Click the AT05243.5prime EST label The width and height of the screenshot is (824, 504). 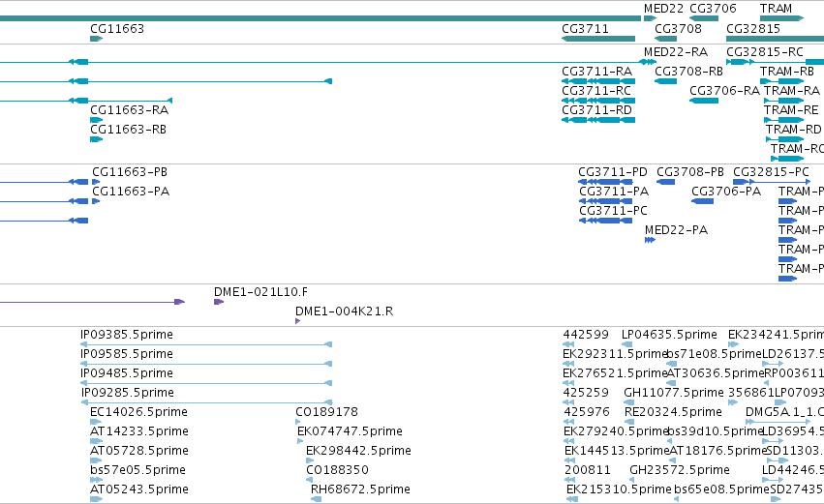(x=139, y=490)
